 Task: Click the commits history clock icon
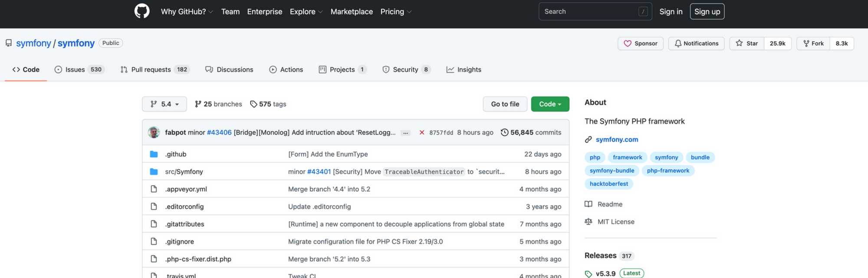click(504, 132)
